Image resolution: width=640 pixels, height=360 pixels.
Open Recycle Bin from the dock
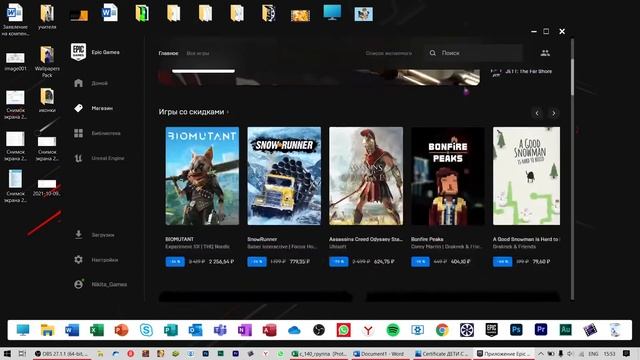click(x=615, y=330)
